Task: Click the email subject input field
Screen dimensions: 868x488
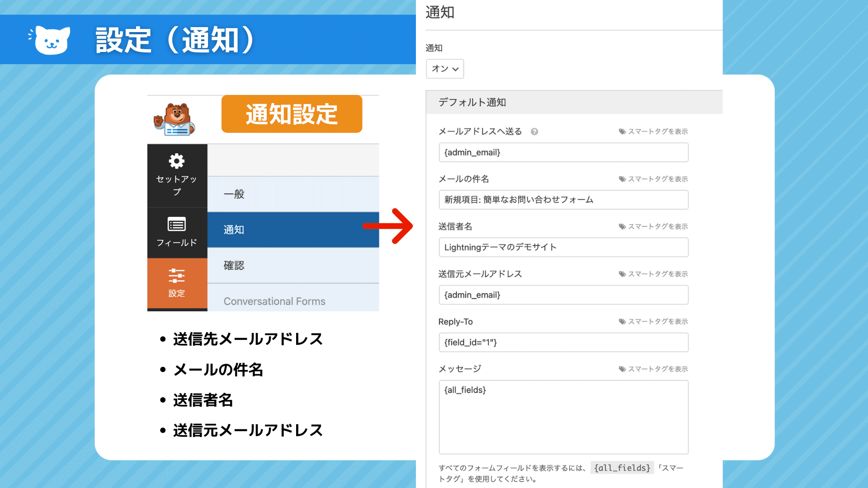Action: pyautogui.click(x=563, y=200)
